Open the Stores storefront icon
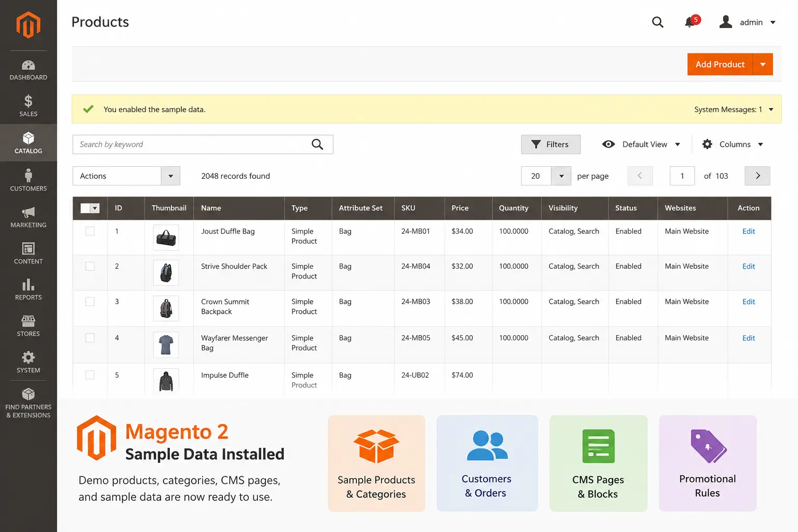The height and width of the screenshot is (532, 798). (x=28, y=321)
